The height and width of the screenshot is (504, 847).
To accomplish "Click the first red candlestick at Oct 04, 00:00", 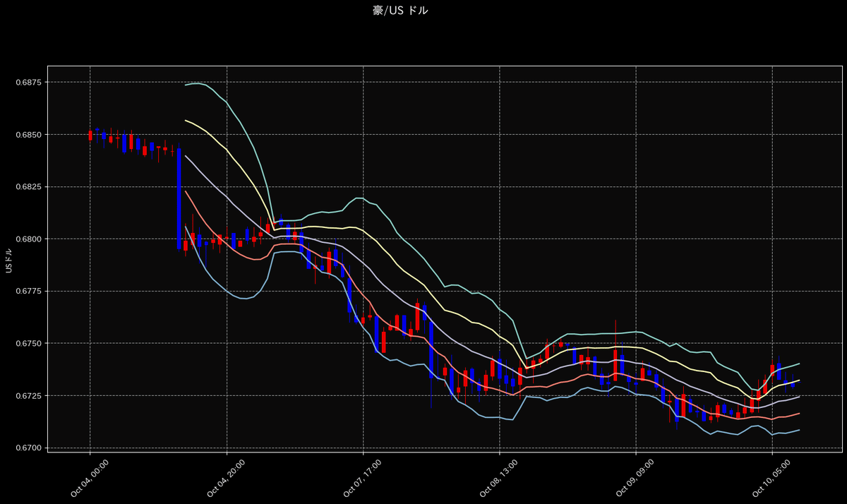I will 90,135.
